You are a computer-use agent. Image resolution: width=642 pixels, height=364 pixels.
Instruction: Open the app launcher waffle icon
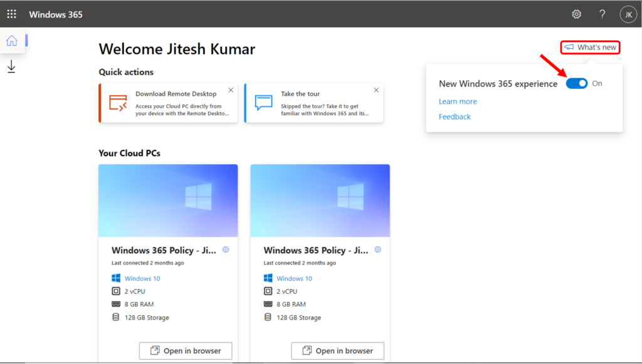click(x=11, y=14)
